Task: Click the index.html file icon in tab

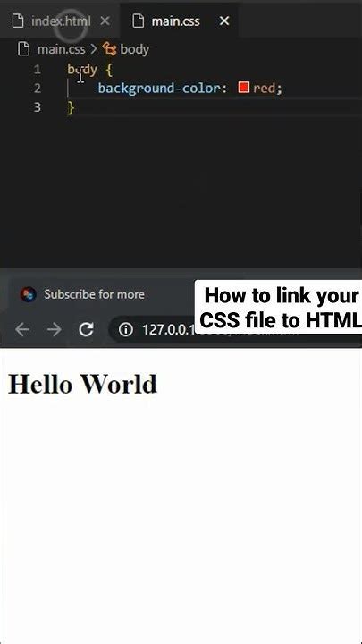Action: pyautogui.click(x=18, y=21)
